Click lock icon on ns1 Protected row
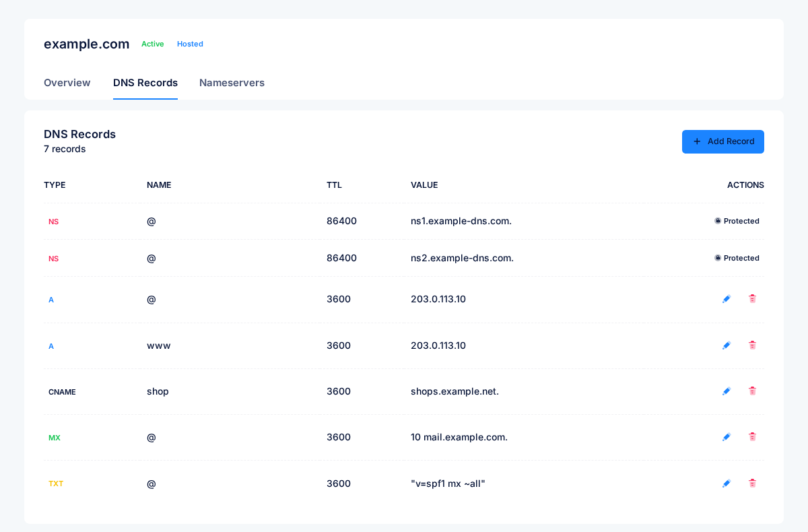Viewport: 808px width, 532px height. click(718, 221)
